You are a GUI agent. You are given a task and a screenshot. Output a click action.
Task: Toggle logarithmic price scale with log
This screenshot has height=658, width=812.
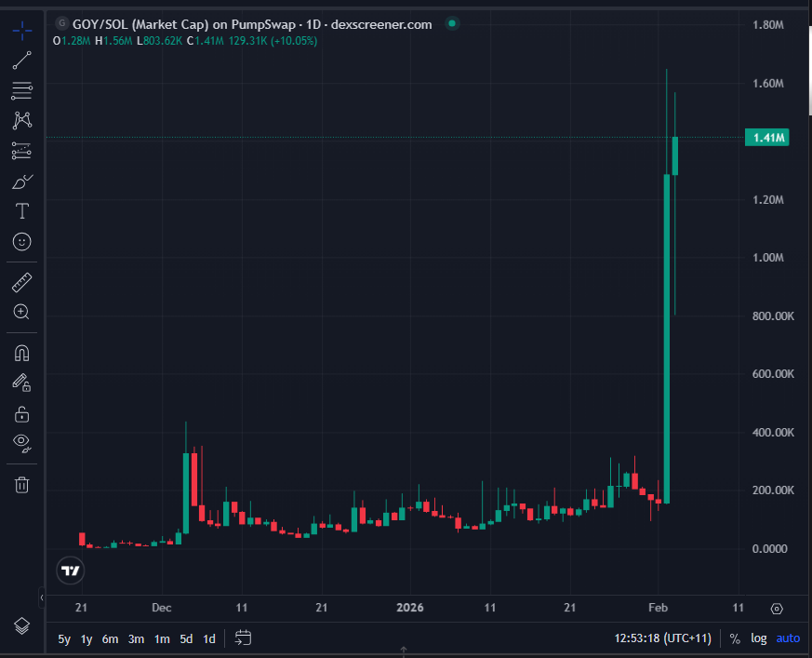click(758, 638)
